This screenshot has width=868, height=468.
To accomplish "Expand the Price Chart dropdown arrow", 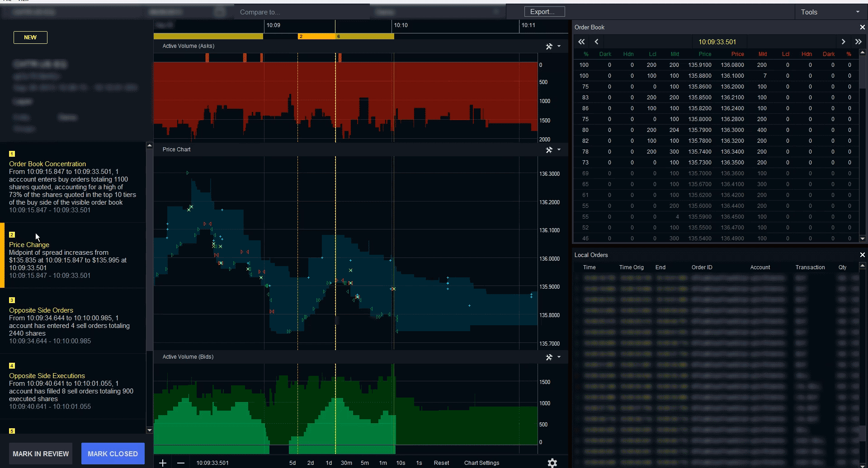I will point(559,150).
